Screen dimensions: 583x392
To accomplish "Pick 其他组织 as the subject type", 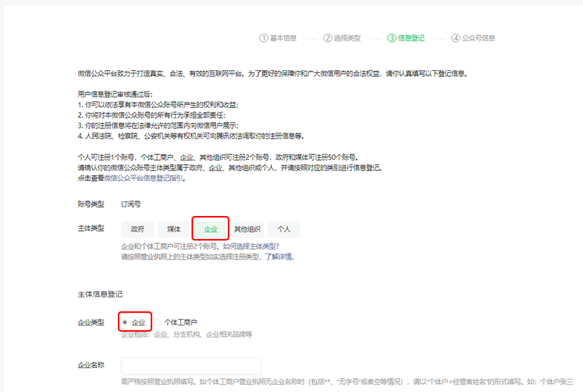I will 248,229.
